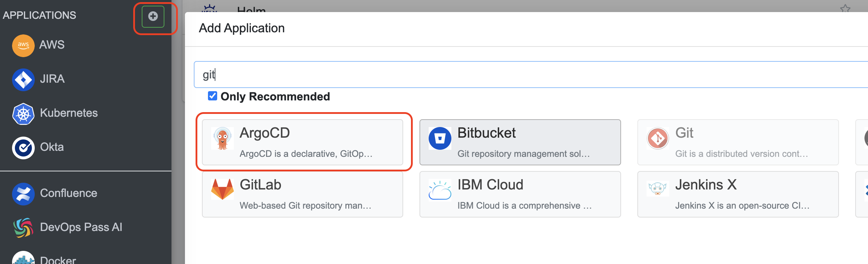Viewport: 868px width, 264px height.
Task: Click the IBM Cloud logo
Action: point(440,190)
